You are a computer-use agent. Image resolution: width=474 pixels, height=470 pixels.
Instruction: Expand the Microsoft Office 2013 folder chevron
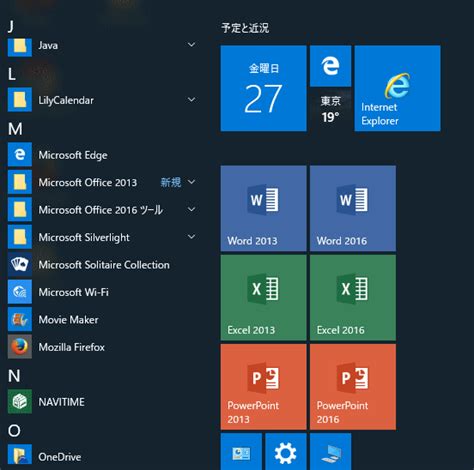pos(191,182)
